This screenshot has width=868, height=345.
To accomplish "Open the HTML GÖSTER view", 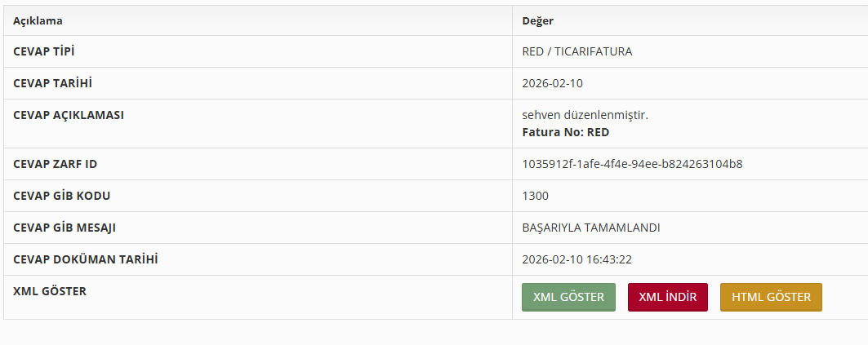I will coord(771,297).
